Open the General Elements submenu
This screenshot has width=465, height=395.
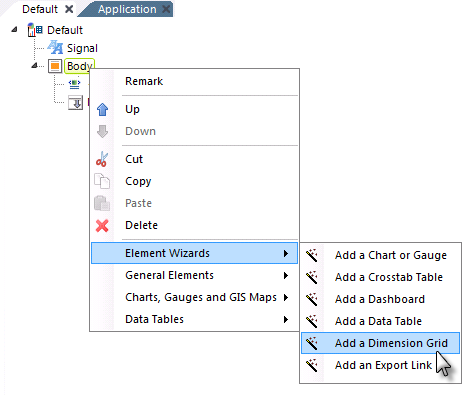pyautogui.click(x=195, y=275)
